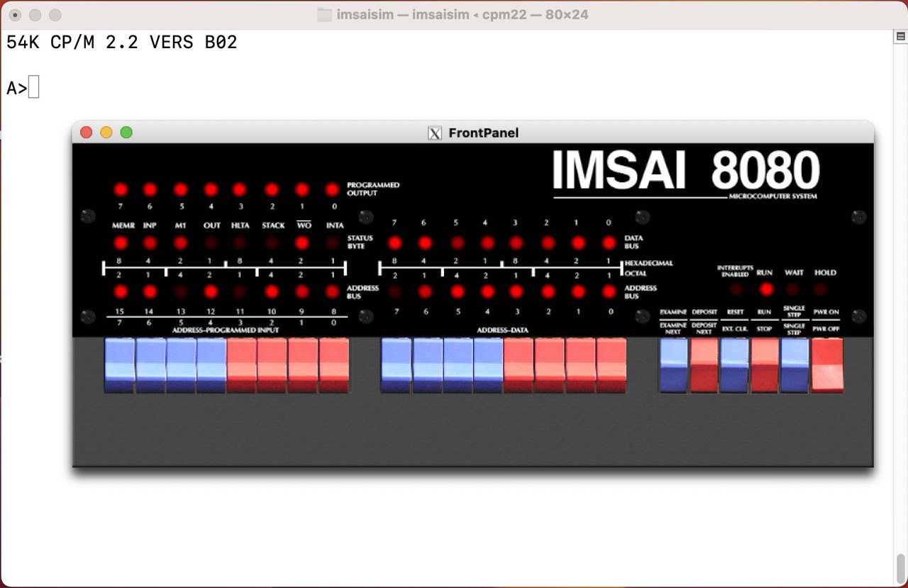Click into the terminal at the A> prompt

pos(32,87)
